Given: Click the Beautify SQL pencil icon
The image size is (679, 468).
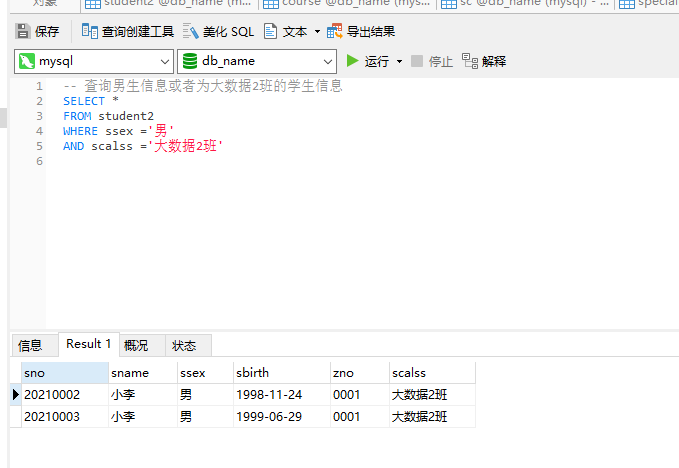Looking at the screenshot, I should coord(191,31).
